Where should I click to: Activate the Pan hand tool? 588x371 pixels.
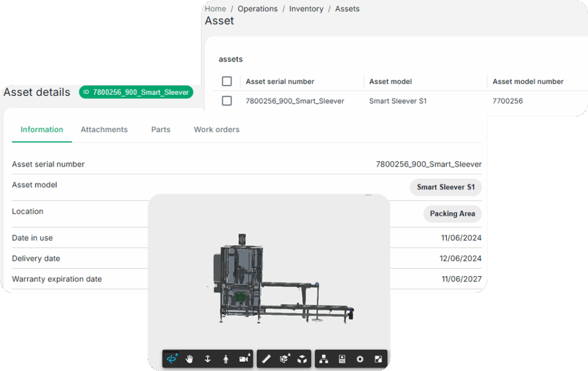[189, 359]
